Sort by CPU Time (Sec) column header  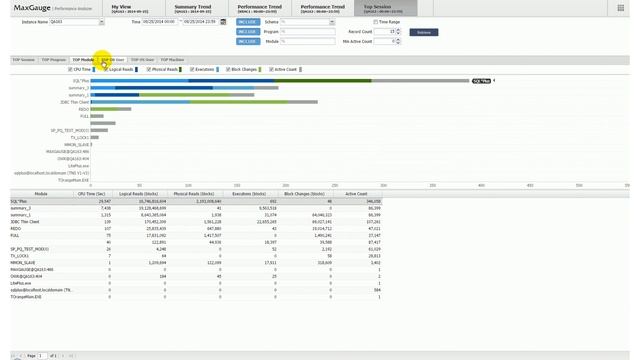tap(92, 194)
